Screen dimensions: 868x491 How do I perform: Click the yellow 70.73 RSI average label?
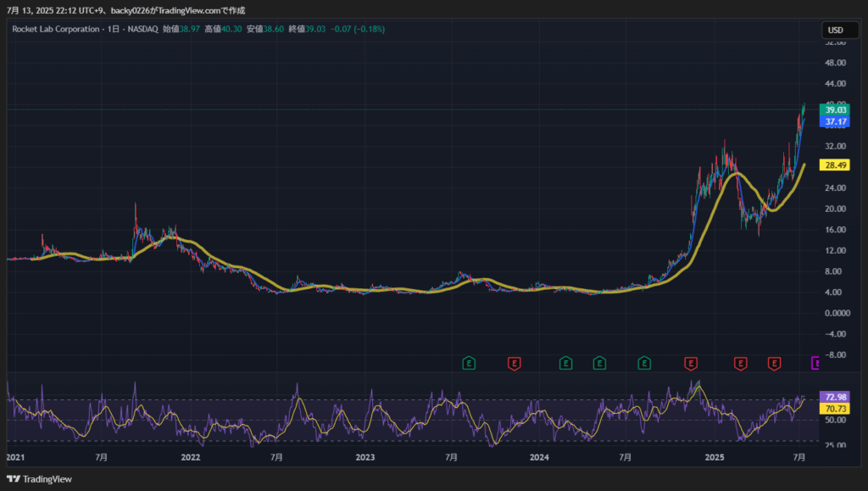pyautogui.click(x=835, y=409)
